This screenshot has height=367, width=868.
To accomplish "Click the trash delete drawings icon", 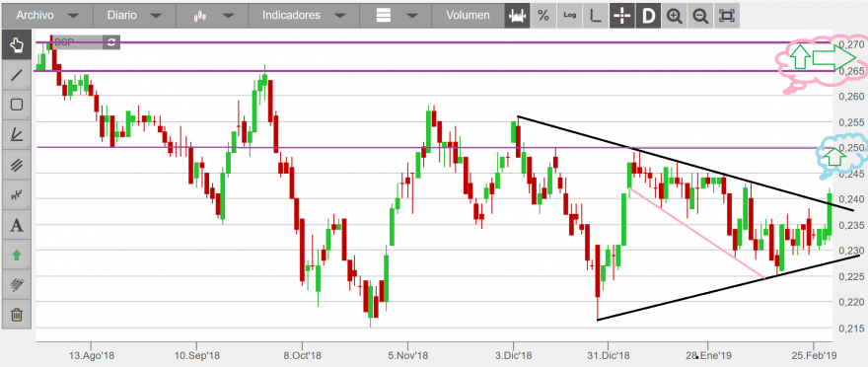I will click(x=17, y=316).
